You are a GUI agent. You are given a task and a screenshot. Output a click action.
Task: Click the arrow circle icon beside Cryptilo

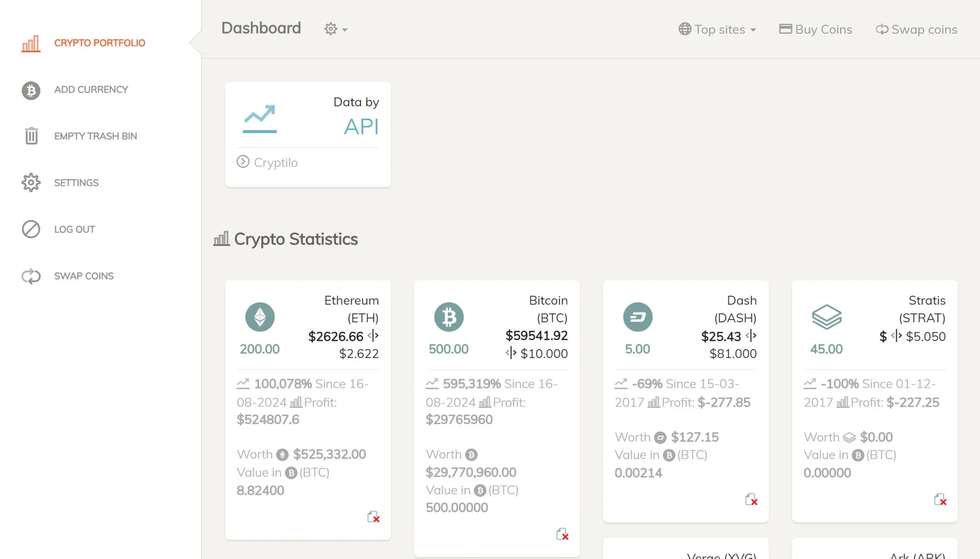pyautogui.click(x=243, y=161)
